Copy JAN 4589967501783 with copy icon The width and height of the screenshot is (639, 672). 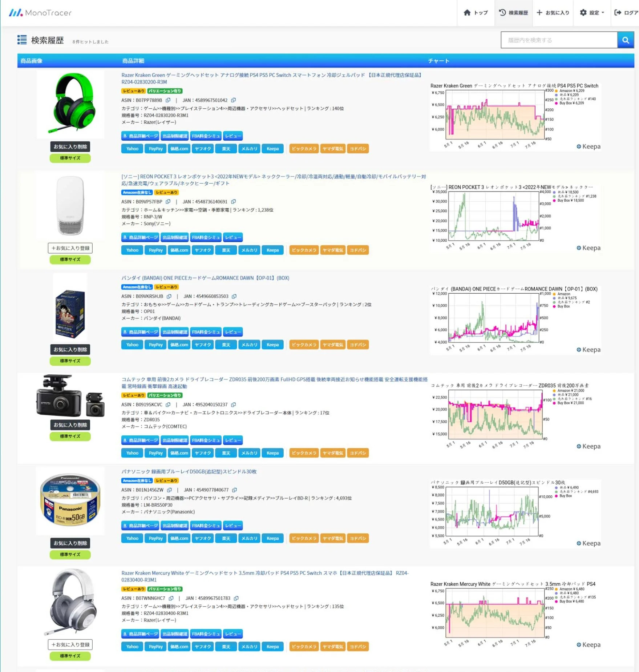point(236,598)
